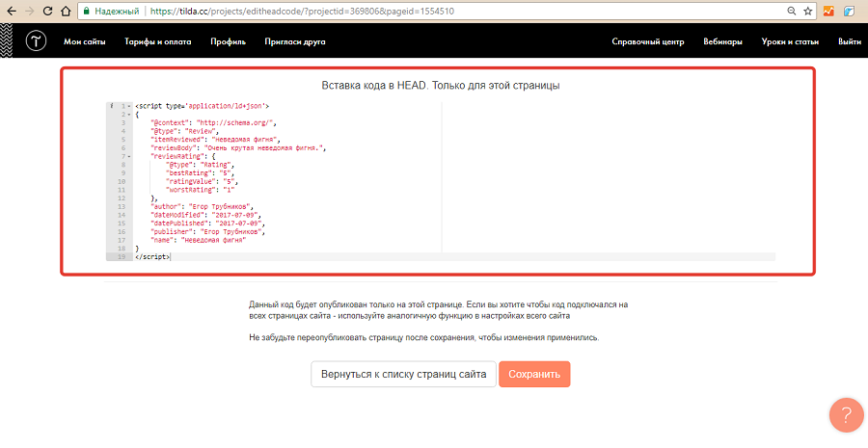Viewport: 868px width, 448px height.
Task: Open Уроки и статьи
Action: point(790,41)
